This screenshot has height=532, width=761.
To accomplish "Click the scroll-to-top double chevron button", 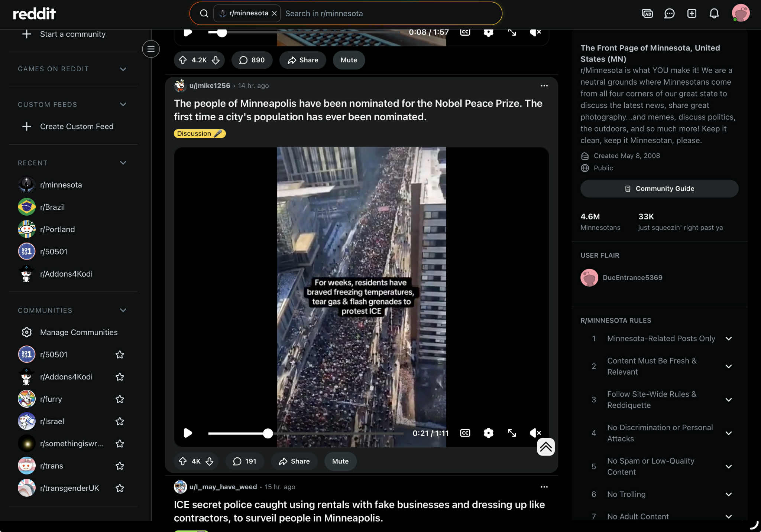I will 545,447.
